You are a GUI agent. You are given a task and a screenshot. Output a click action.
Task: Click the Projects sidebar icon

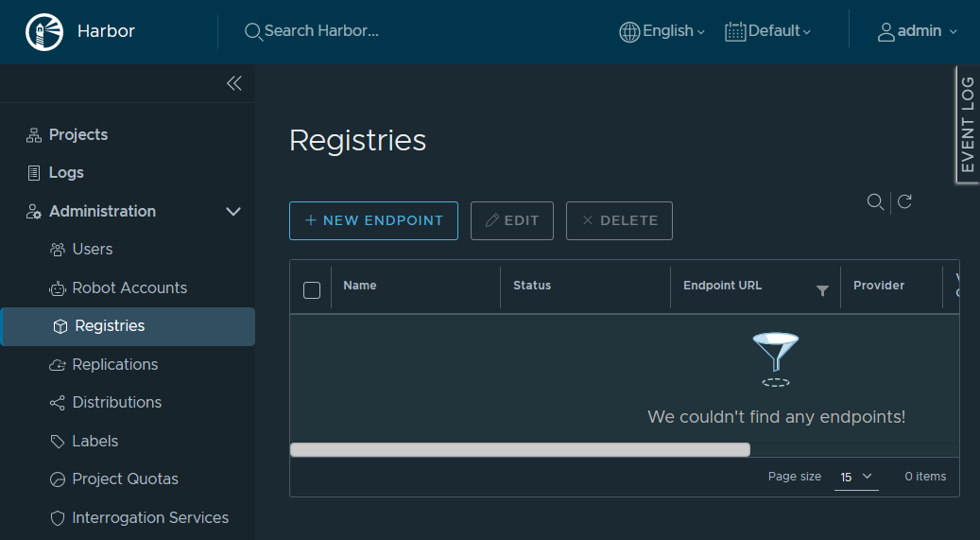(x=34, y=135)
